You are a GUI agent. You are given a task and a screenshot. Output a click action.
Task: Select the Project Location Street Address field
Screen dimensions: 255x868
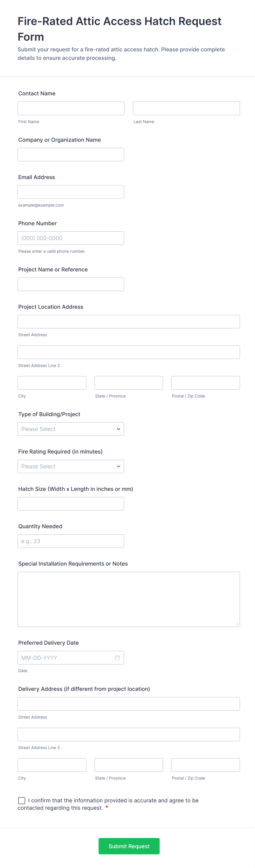click(129, 322)
